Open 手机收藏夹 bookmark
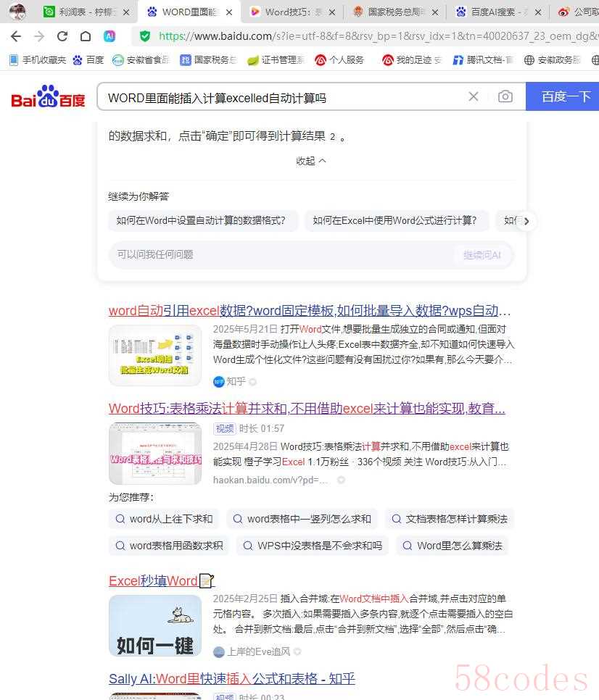This screenshot has height=700, width=599. [x=38, y=60]
